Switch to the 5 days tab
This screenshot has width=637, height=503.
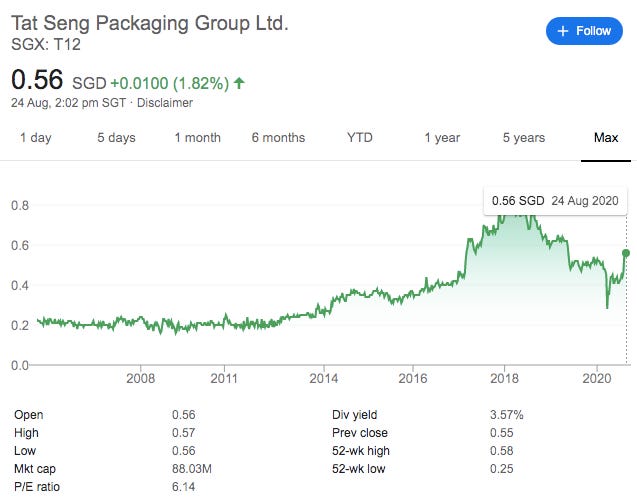(x=116, y=138)
